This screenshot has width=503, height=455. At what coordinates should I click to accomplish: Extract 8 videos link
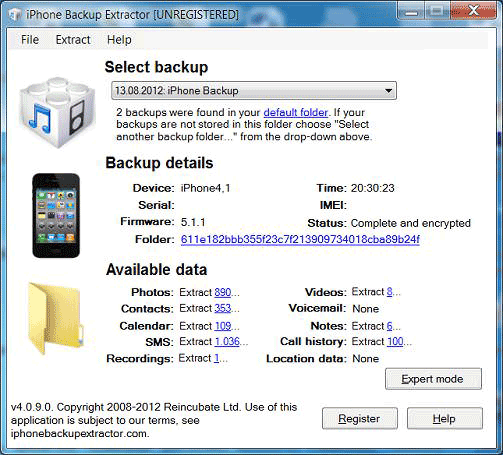[389, 292]
